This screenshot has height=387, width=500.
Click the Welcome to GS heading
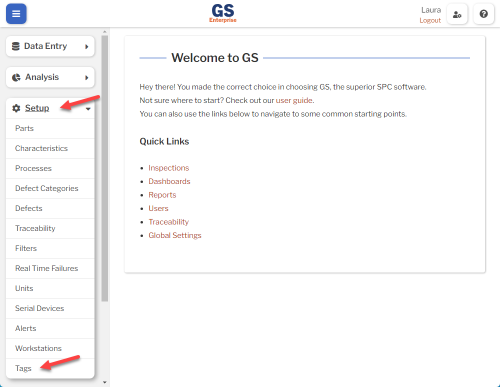tap(215, 58)
